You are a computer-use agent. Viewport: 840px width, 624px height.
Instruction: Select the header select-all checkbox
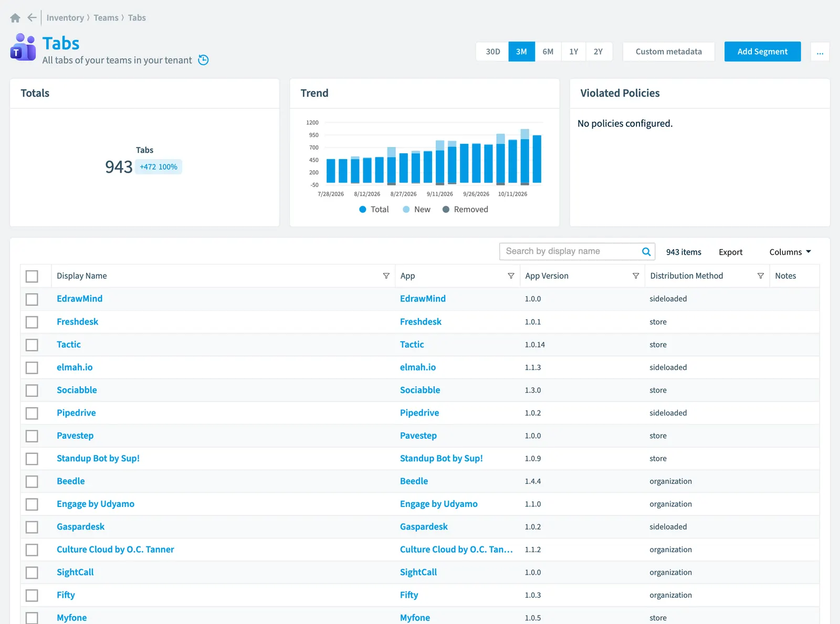32,276
